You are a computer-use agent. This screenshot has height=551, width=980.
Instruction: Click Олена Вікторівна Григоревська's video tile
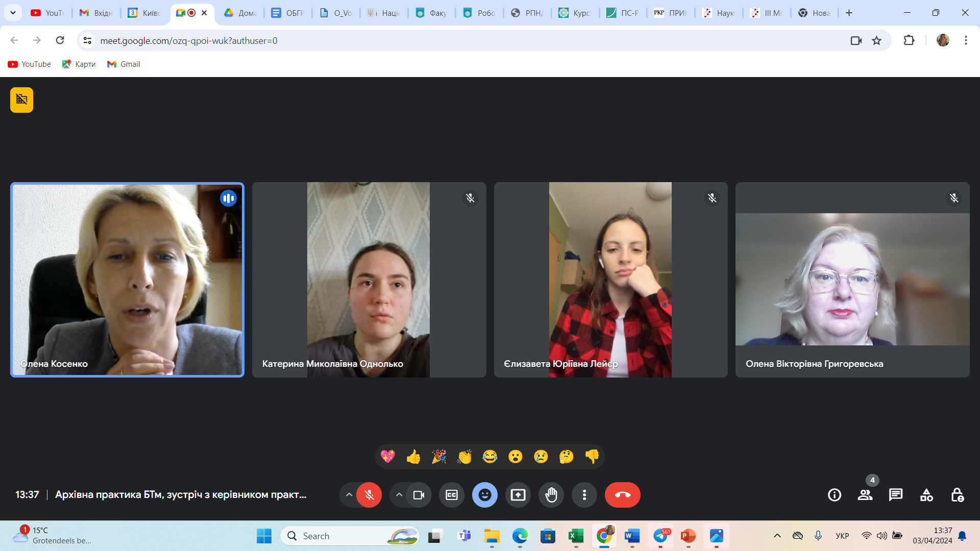pyautogui.click(x=852, y=280)
